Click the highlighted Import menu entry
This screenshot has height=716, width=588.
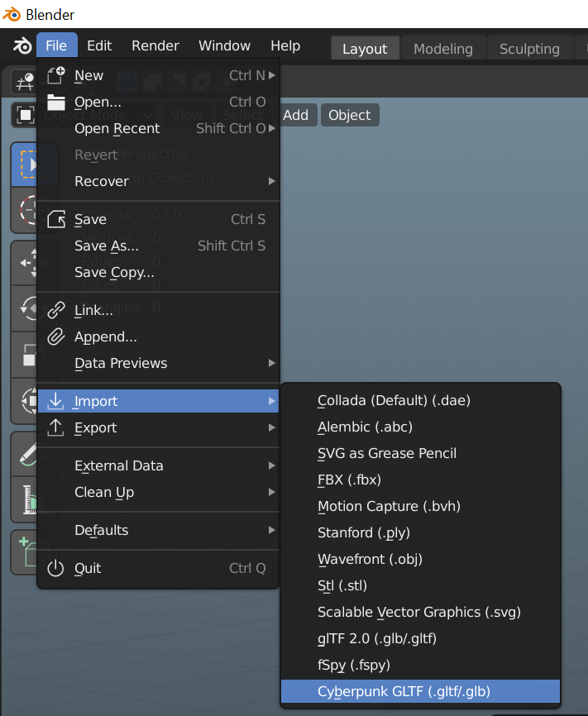(x=158, y=401)
